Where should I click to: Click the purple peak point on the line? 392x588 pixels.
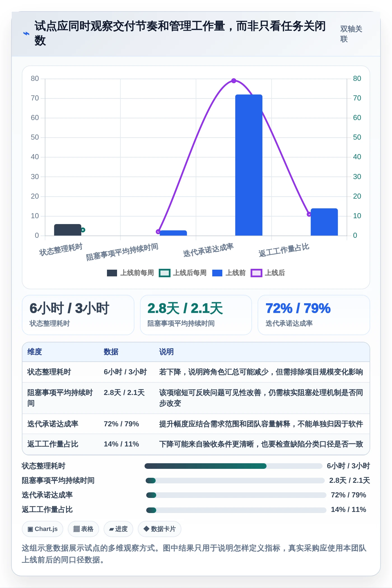234,81
